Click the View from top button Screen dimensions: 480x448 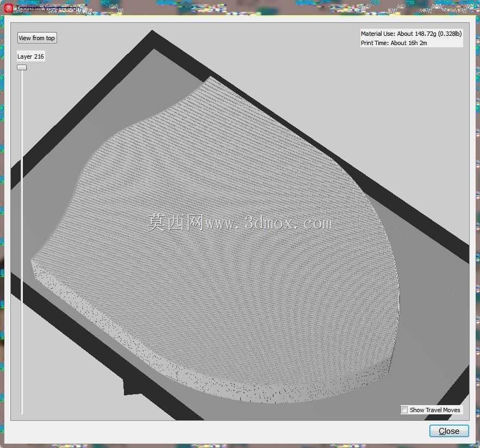click(37, 38)
